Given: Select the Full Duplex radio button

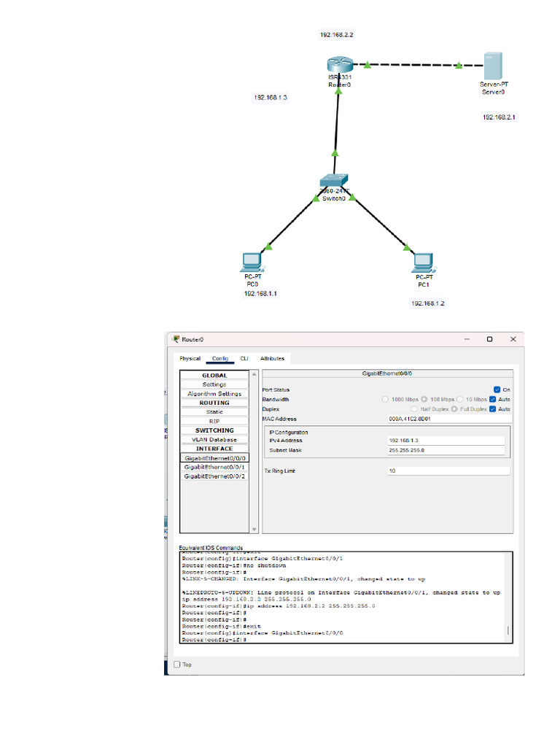Looking at the screenshot, I should point(454,409).
